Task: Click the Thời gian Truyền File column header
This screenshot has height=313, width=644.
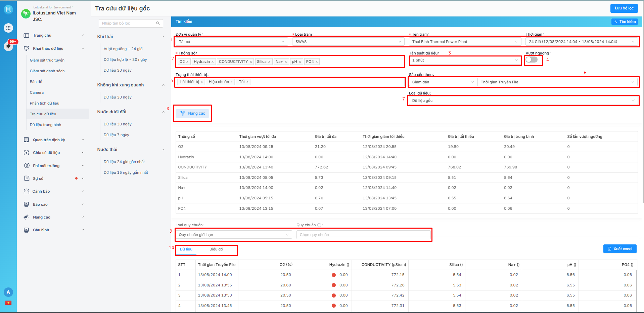Action: tap(217, 265)
